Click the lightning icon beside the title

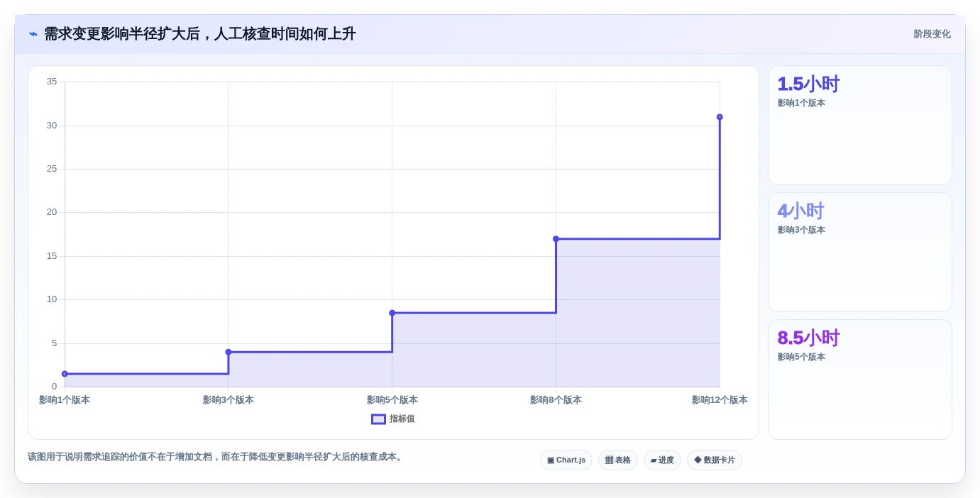33,34
